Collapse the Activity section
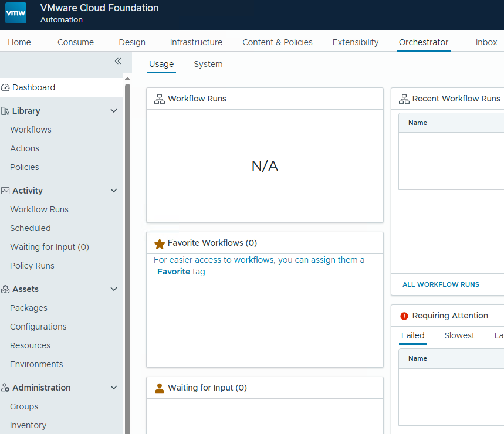Image resolution: width=504 pixels, height=434 pixels. [114, 190]
